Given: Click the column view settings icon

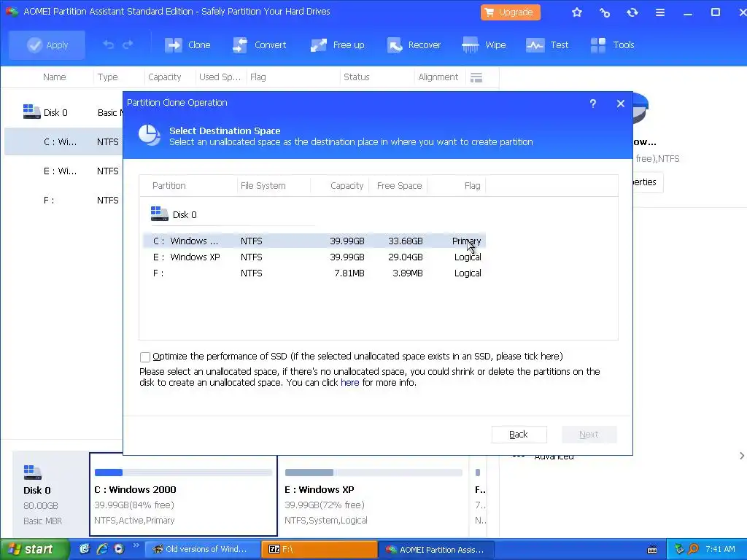Looking at the screenshot, I should point(476,77).
